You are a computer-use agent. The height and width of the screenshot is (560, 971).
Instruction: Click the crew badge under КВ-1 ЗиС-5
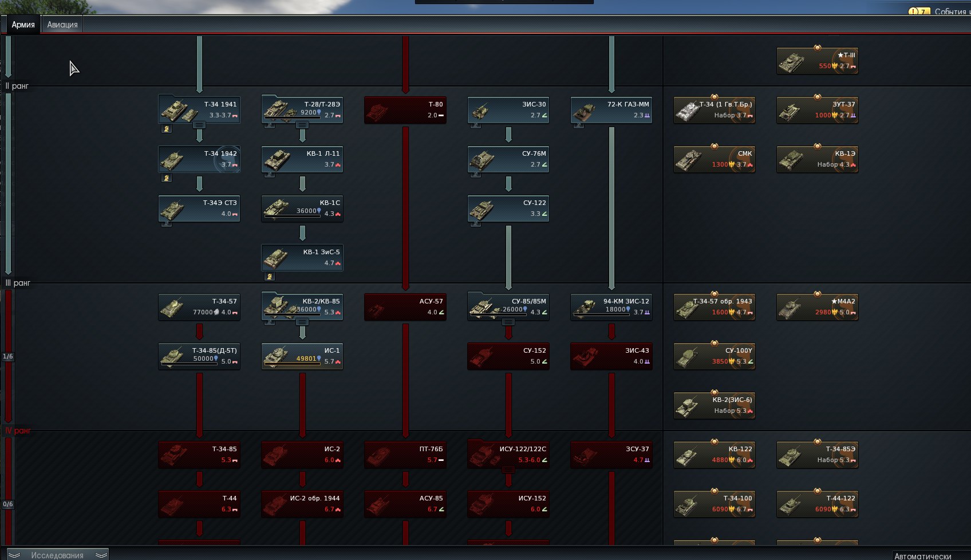tap(270, 277)
